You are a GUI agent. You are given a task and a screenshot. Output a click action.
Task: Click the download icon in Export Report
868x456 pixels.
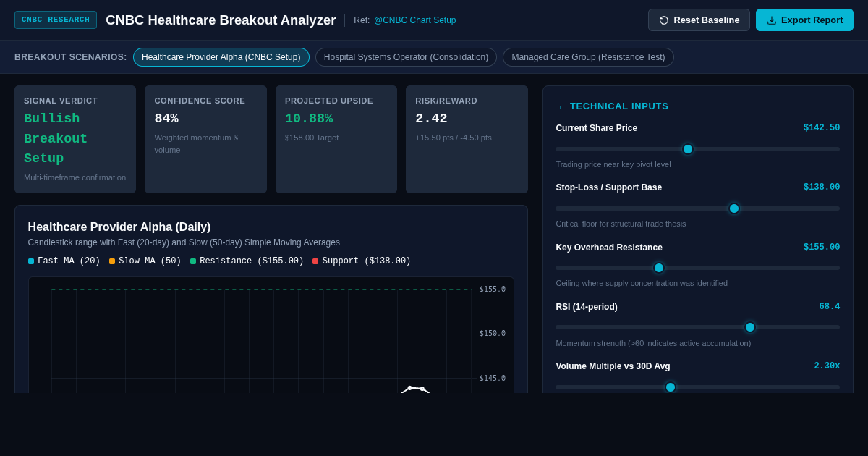coord(772,20)
